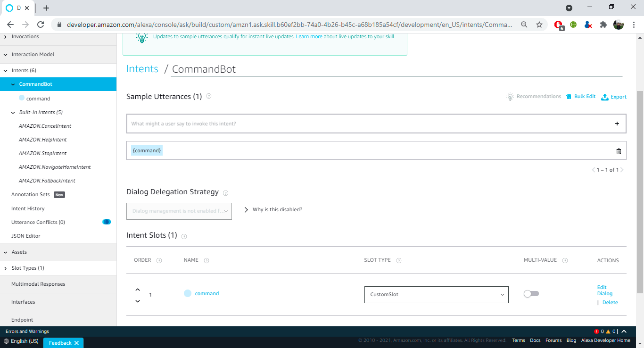The width and height of the screenshot is (644, 348).
Task: Navigate back in the browser
Action: 10,25
